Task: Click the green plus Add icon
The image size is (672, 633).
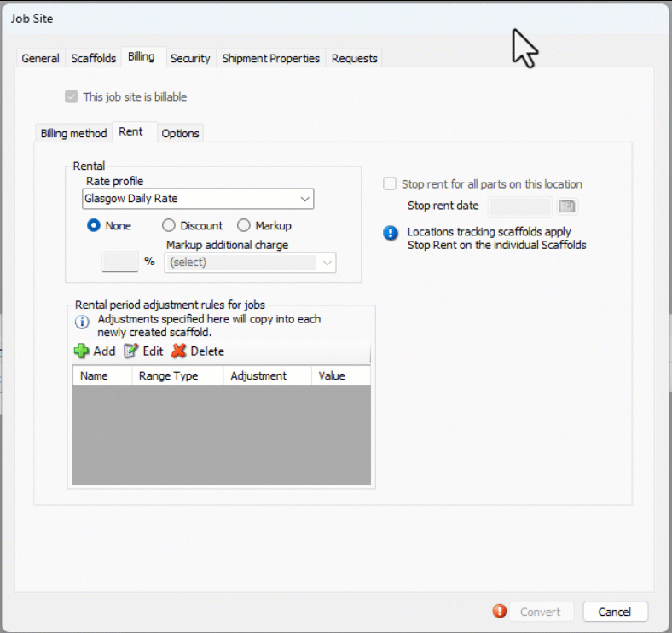Action: (82, 351)
